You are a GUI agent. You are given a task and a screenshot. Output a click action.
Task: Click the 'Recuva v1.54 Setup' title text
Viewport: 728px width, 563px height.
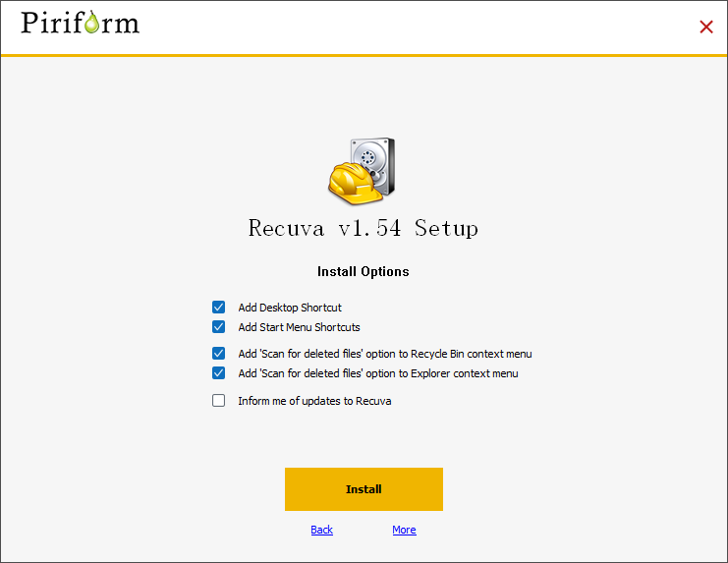(364, 228)
